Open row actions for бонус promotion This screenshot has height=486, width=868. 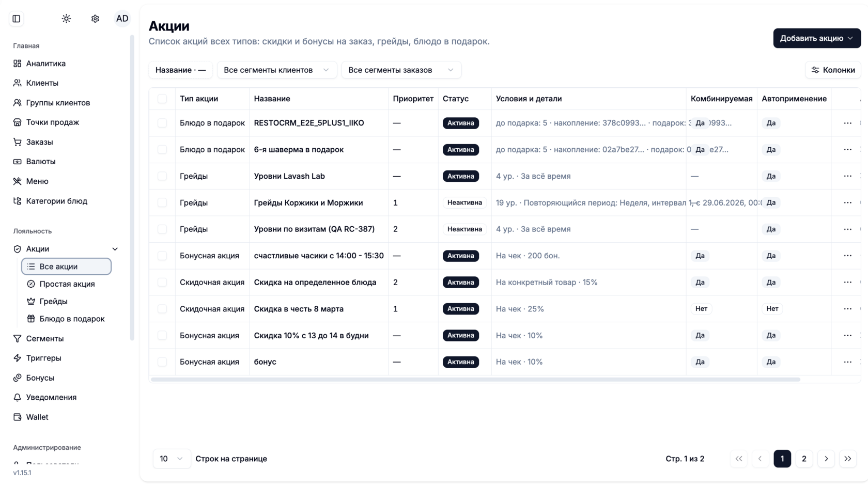click(847, 362)
